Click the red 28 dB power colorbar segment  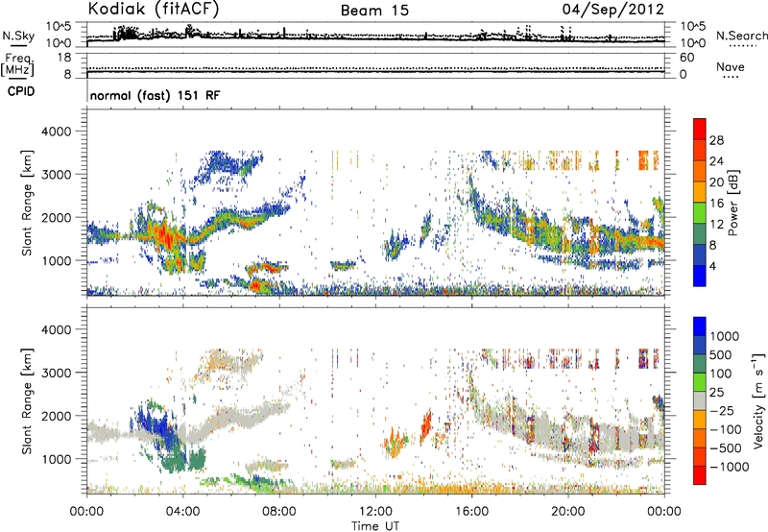[x=700, y=129]
